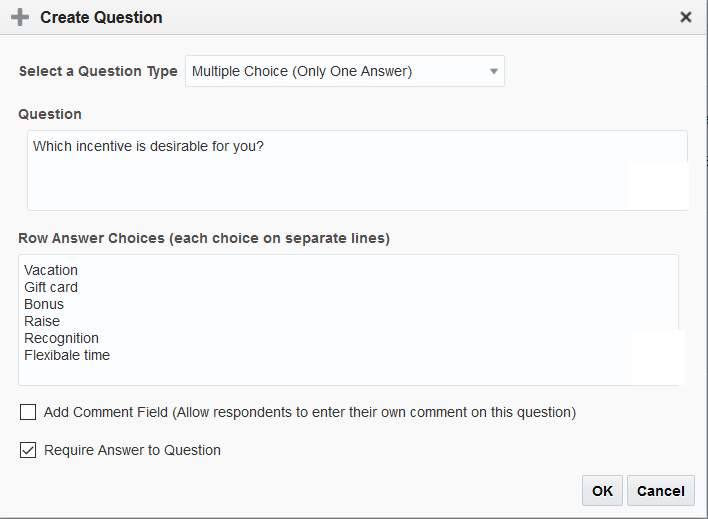Click the question type dropdown arrow
The image size is (708, 519).
493,72
